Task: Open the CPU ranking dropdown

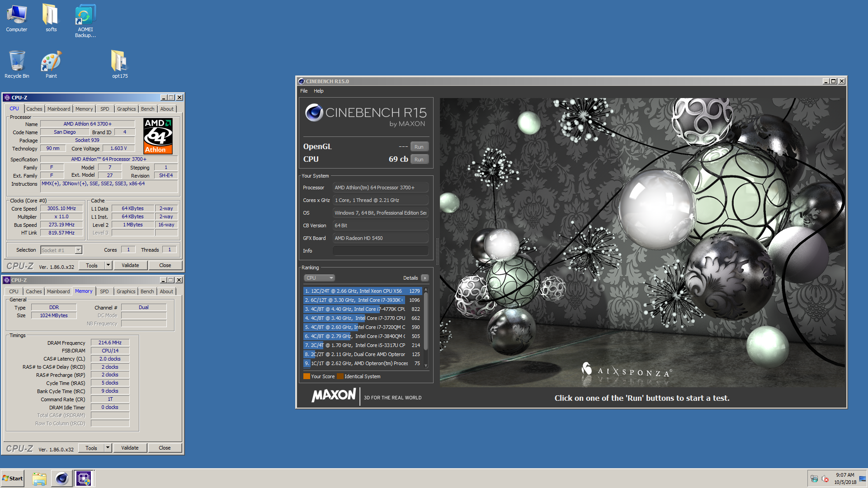Action: (x=319, y=278)
